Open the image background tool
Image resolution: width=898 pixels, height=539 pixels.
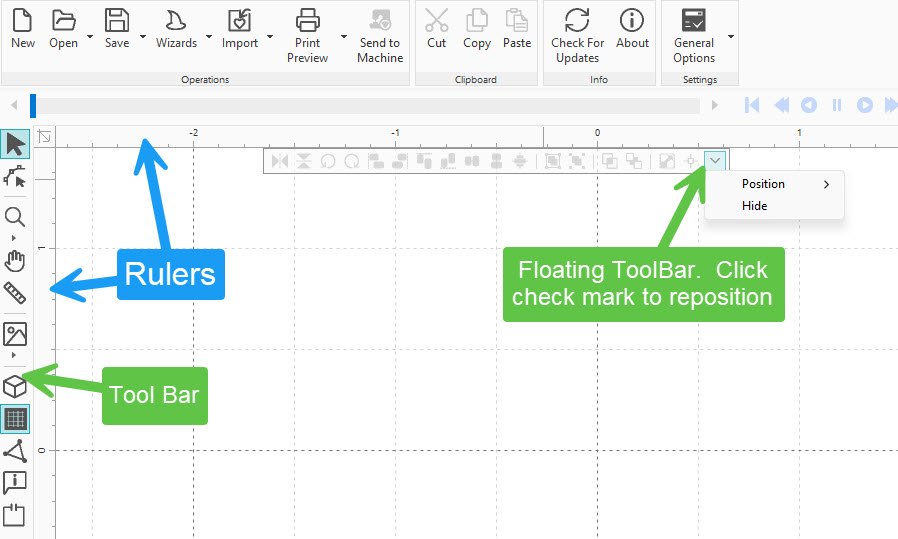coord(15,334)
